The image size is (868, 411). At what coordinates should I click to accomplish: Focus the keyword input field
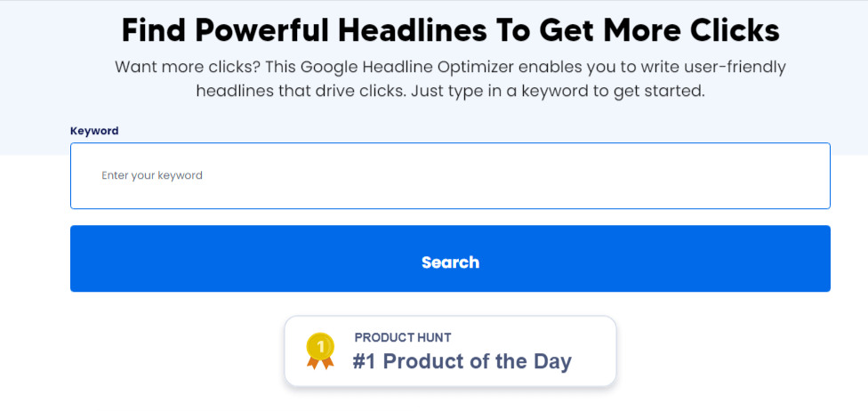(450, 176)
